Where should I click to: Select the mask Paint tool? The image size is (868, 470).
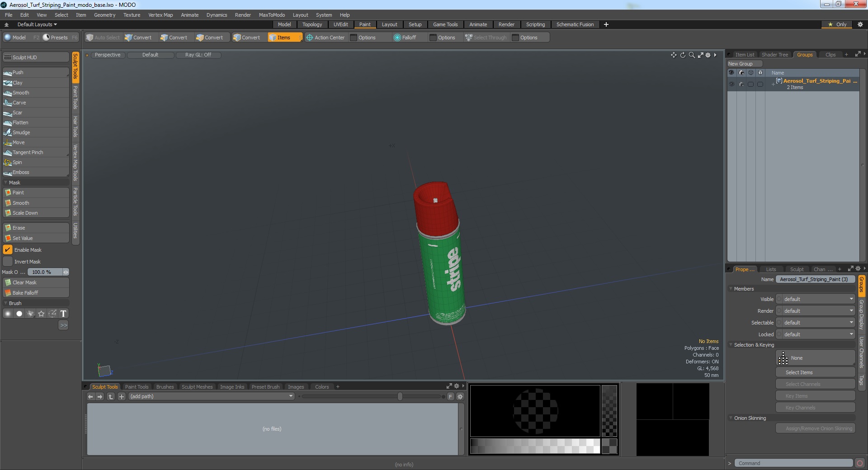36,193
